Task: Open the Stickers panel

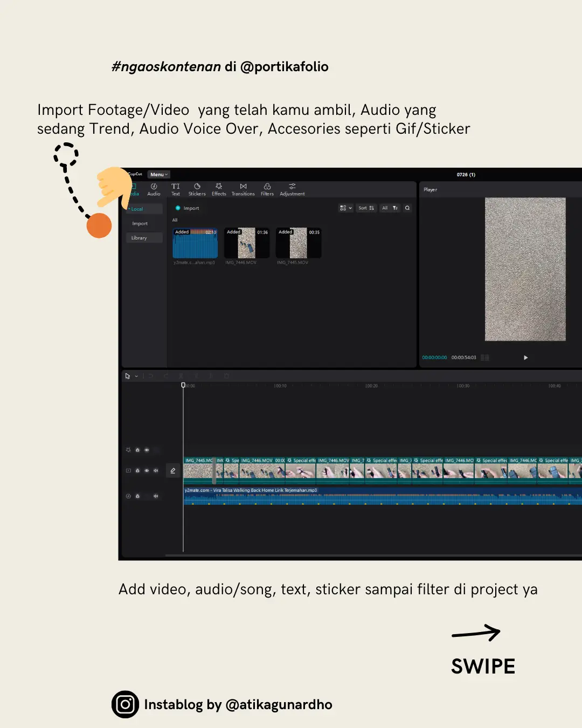Action: [x=197, y=190]
